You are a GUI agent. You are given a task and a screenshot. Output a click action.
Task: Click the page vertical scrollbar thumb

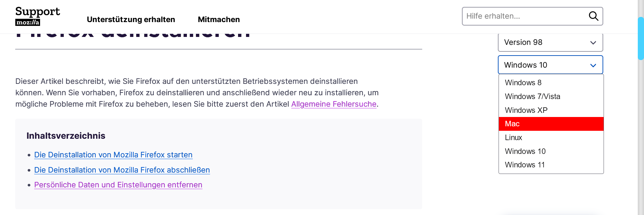coord(641,38)
